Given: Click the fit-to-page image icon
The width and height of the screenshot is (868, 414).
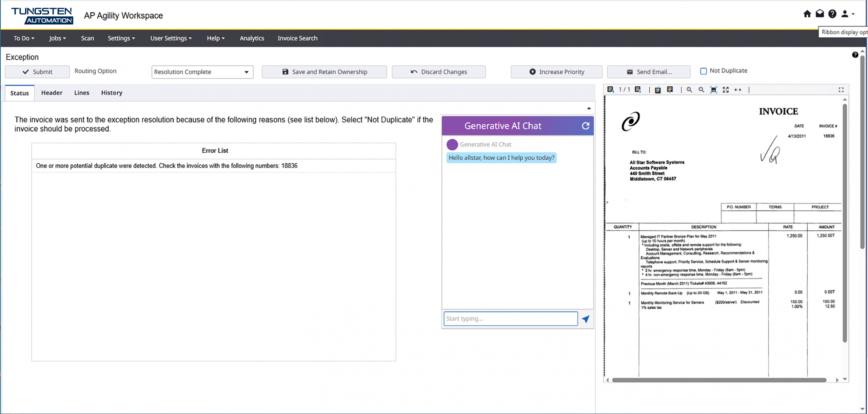Looking at the screenshot, I should click(x=713, y=90).
